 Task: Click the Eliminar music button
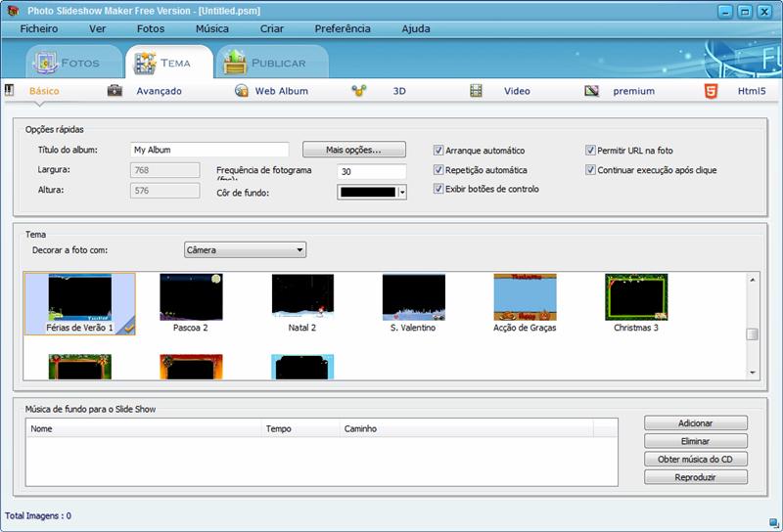click(x=696, y=441)
